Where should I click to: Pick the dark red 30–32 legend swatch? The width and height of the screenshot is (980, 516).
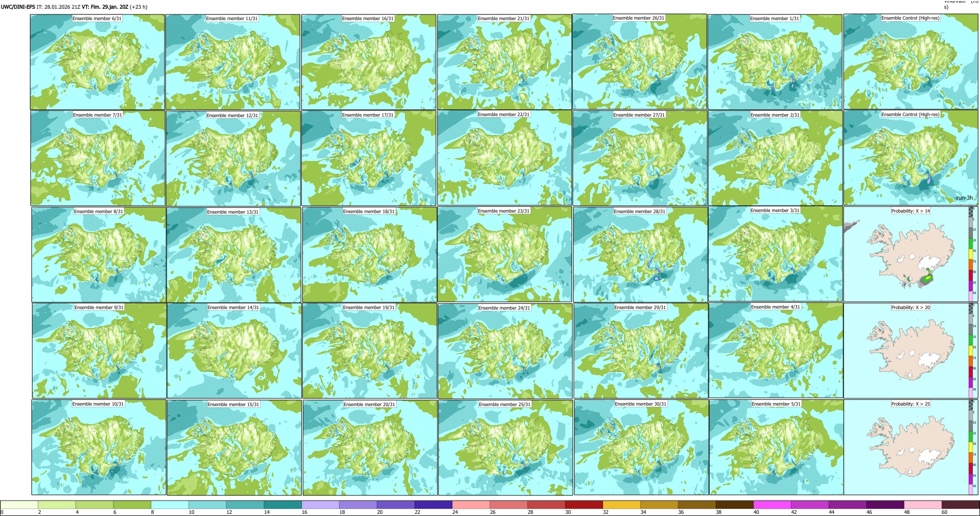point(584,505)
